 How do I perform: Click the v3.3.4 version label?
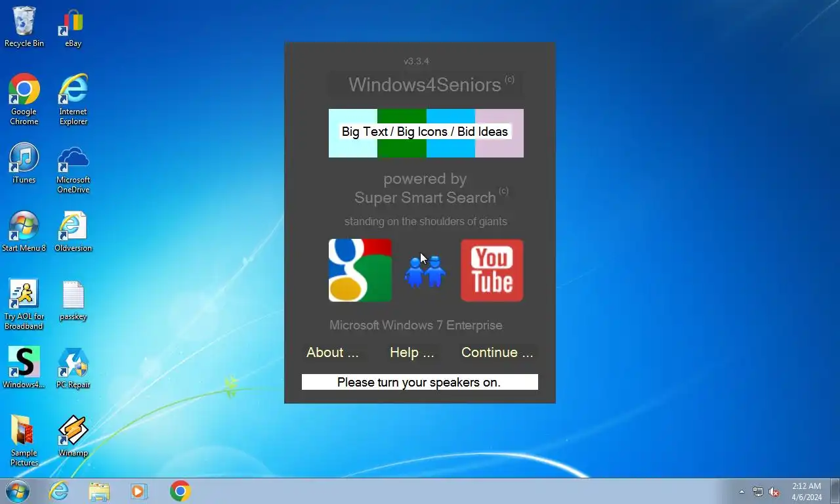click(x=417, y=61)
